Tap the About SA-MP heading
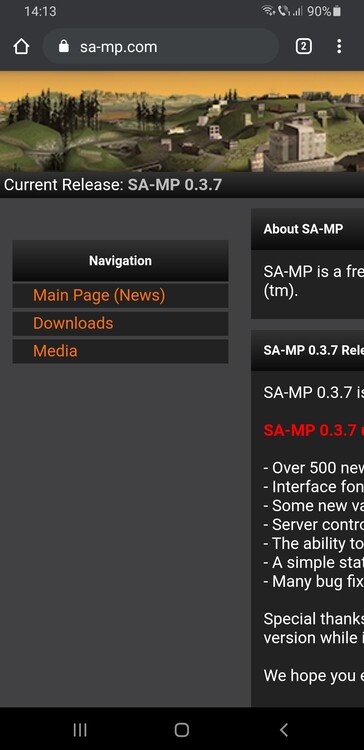Screen dimensions: 364x750 pos(303,229)
